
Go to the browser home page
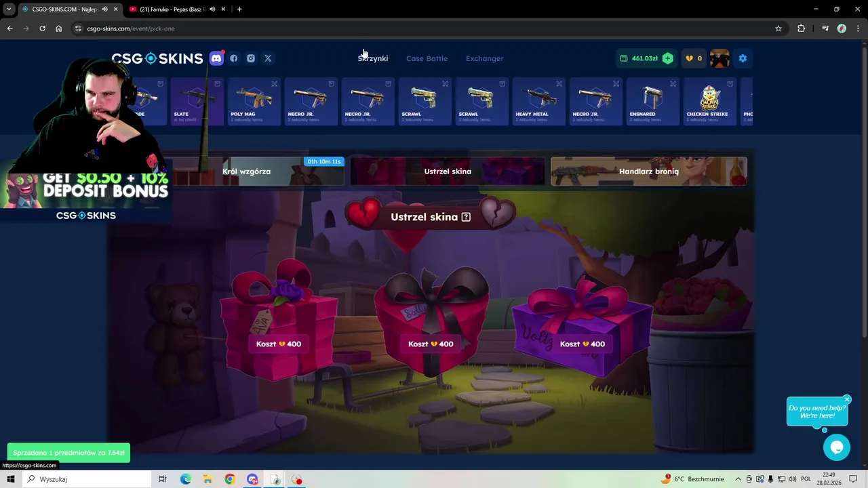click(x=59, y=28)
